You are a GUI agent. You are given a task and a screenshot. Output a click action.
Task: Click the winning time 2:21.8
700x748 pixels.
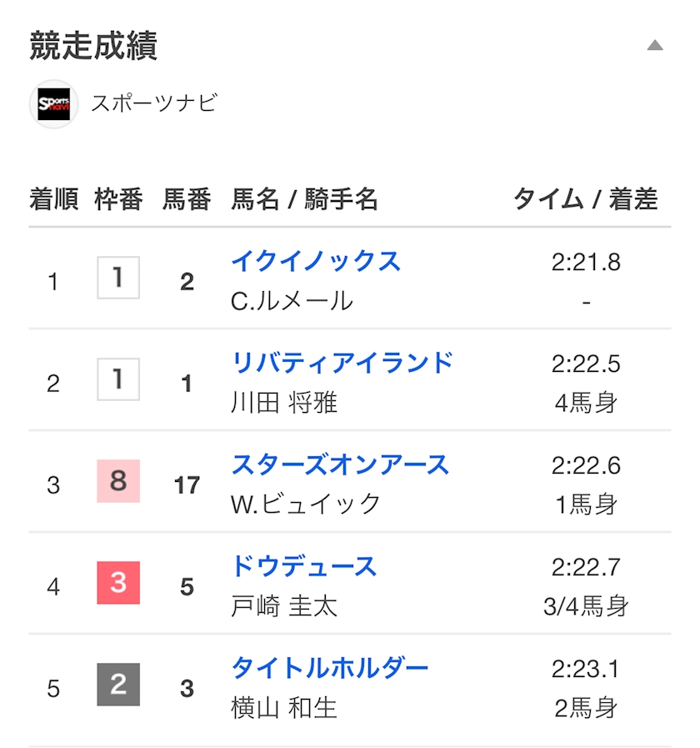coord(586,262)
